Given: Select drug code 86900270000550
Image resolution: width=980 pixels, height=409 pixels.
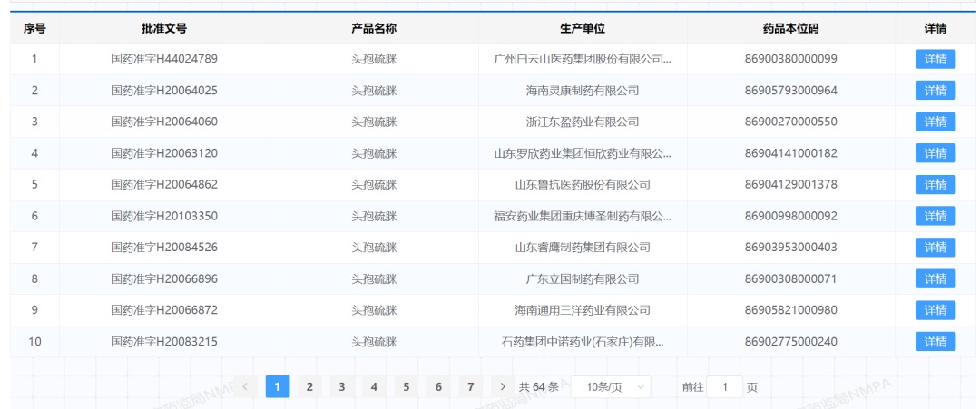Looking at the screenshot, I should 790,122.
